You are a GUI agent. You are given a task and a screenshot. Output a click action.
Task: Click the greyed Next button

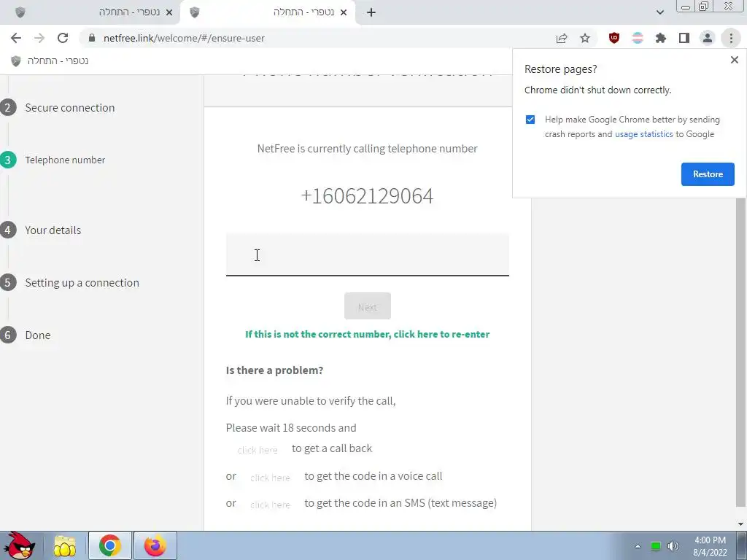click(368, 306)
